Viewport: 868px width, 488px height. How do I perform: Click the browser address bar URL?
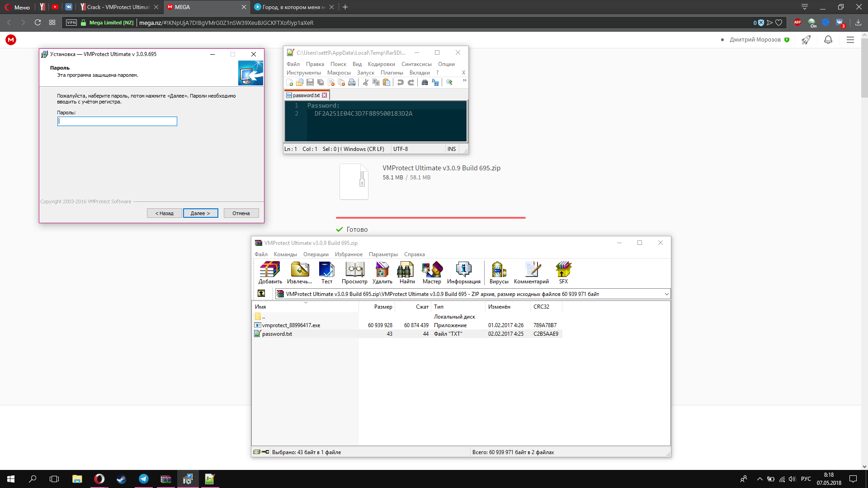226,23
